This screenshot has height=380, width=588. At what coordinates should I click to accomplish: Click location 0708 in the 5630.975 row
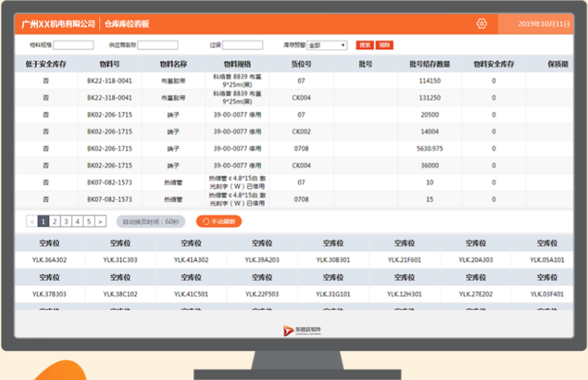(x=301, y=148)
